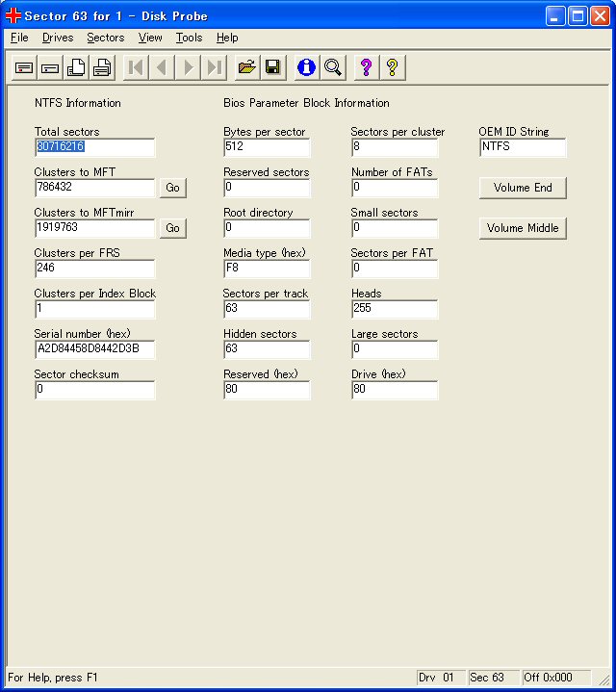Screen dimensions: 616x692
Task: Click the 'Sec 63' status bar entry
Action: [493, 678]
